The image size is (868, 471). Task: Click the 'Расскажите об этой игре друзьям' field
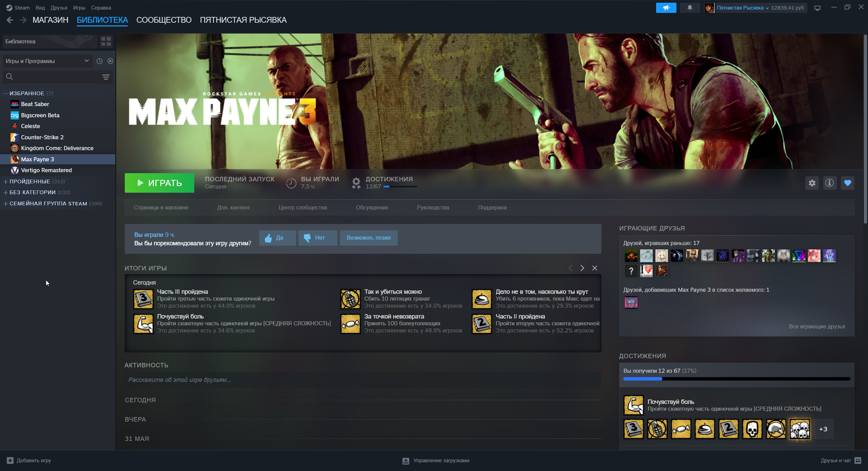363,380
